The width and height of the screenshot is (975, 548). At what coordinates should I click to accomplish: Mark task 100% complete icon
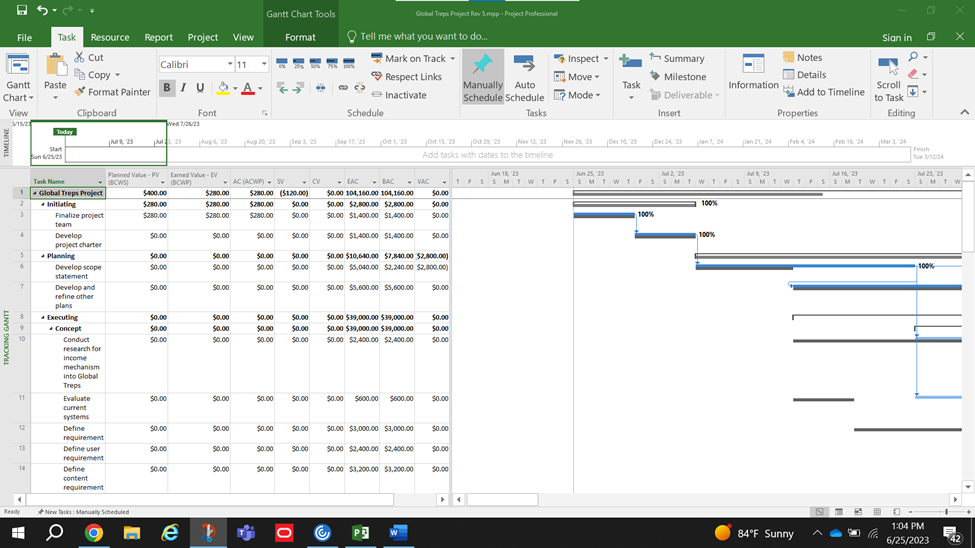349,63
